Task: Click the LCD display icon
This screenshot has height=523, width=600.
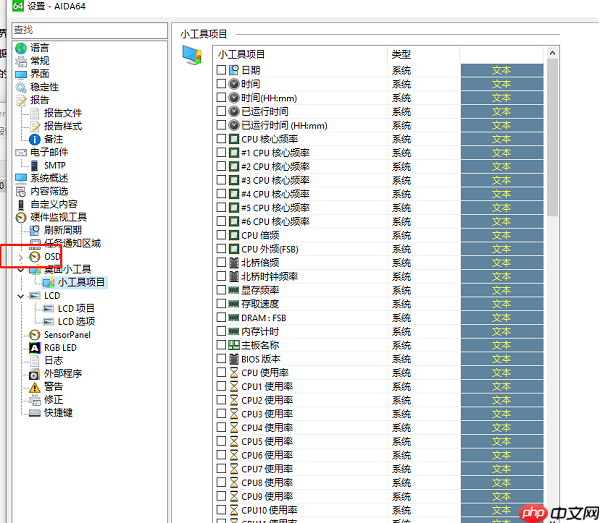Action: pyautogui.click(x=35, y=296)
